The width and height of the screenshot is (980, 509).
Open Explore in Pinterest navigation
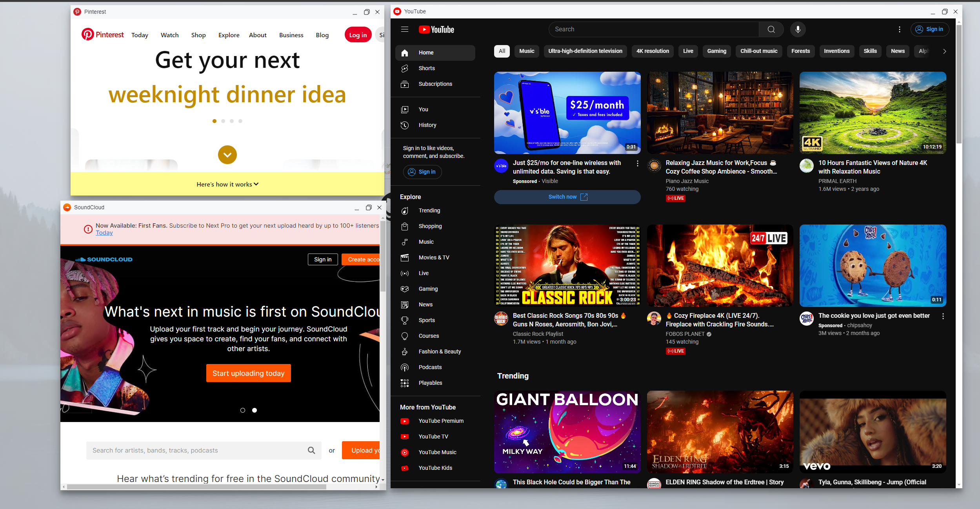[229, 35]
